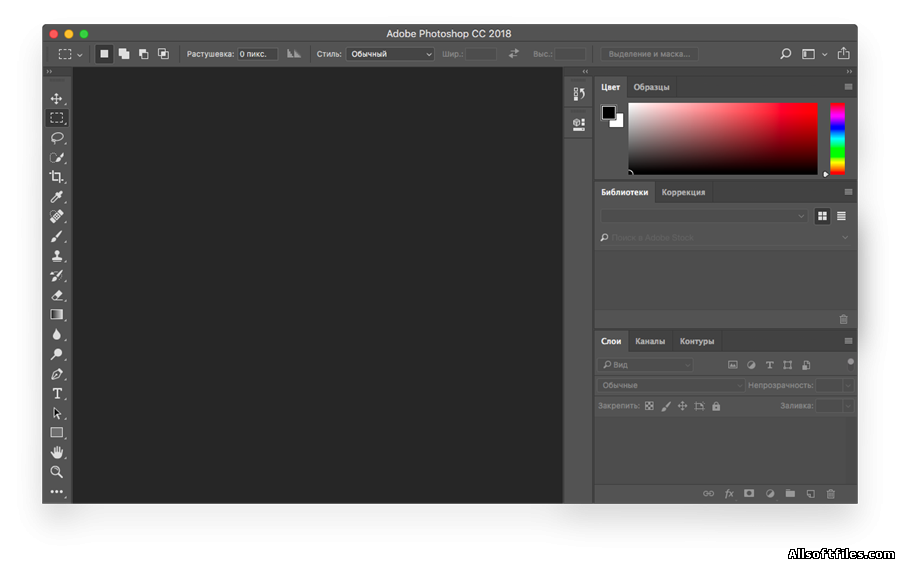Select the Quick Selection tool
900x564 pixels.
(56, 157)
